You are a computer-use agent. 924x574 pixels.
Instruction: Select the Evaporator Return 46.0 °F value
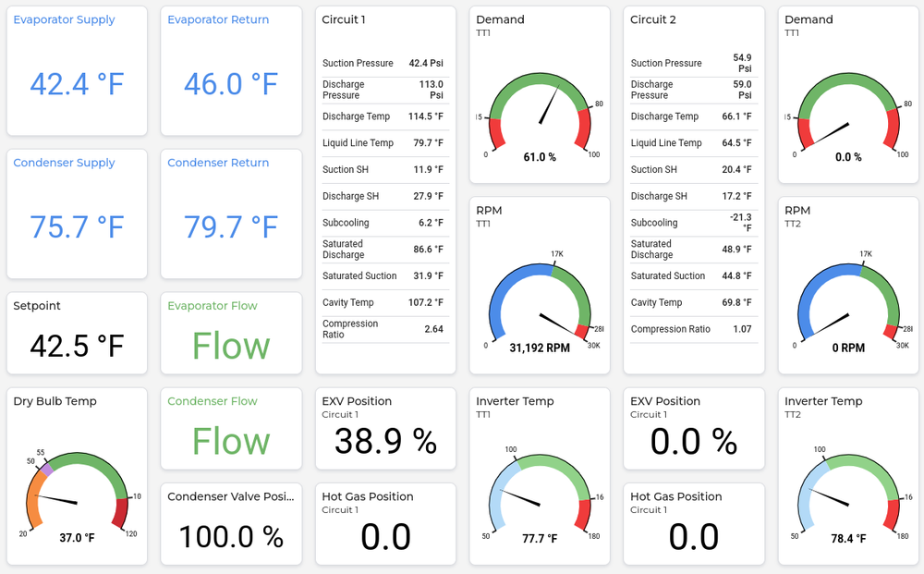click(x=231, y=84)
